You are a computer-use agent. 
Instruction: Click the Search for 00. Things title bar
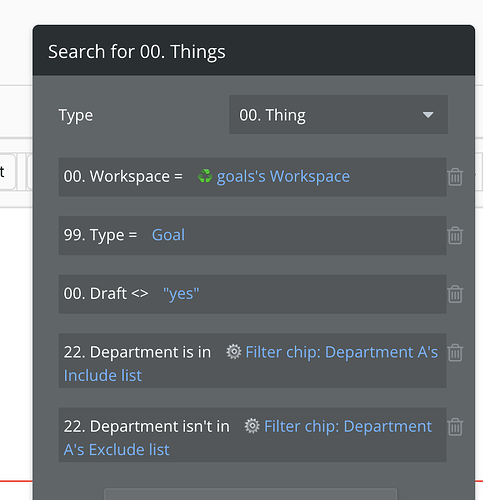click(254, 50)
